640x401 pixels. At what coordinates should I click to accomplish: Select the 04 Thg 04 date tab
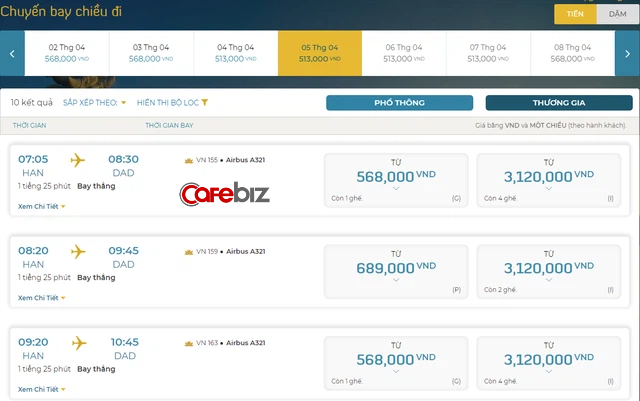tap(235, 53)
